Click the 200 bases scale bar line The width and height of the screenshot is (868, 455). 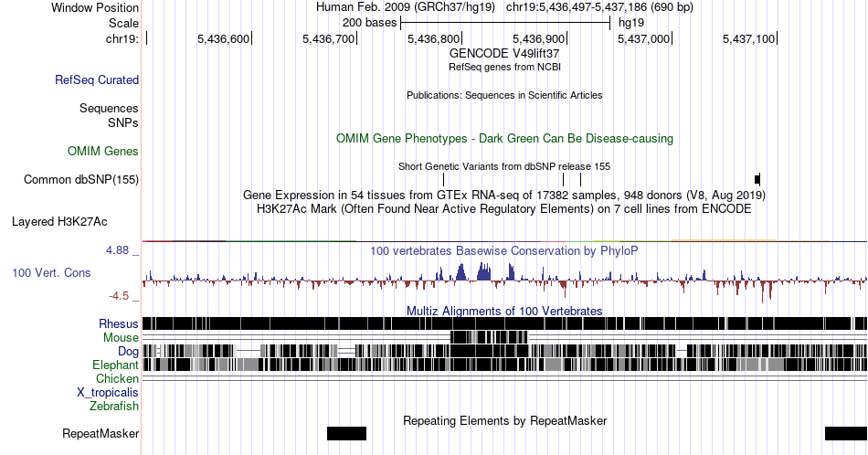505,23
